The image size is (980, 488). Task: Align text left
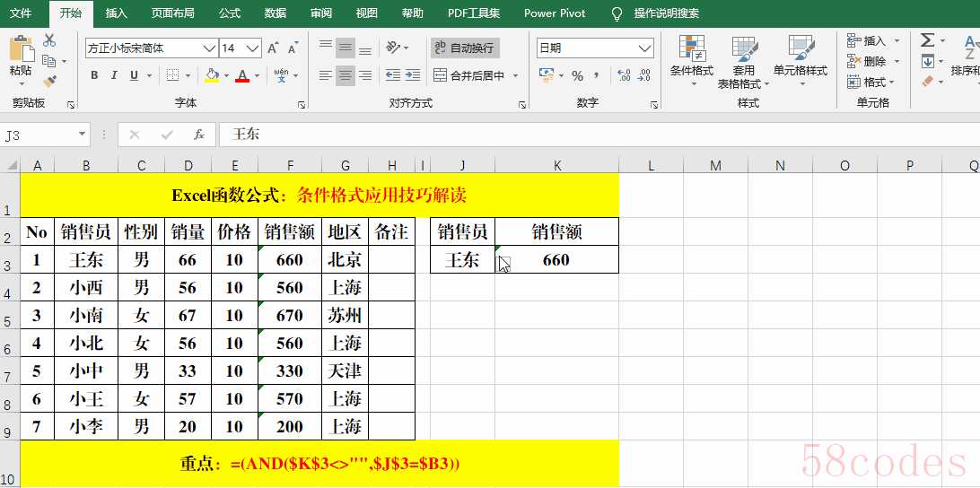coord(326,75)
